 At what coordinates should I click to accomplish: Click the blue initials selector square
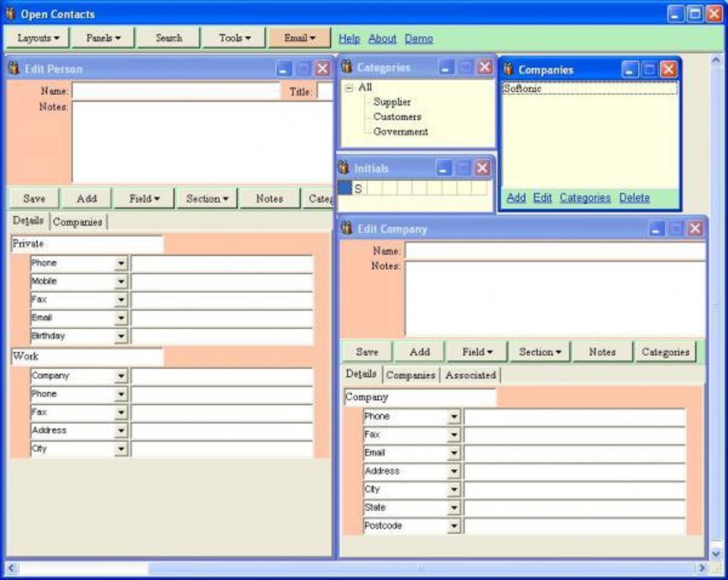click(x=345, y=188)
